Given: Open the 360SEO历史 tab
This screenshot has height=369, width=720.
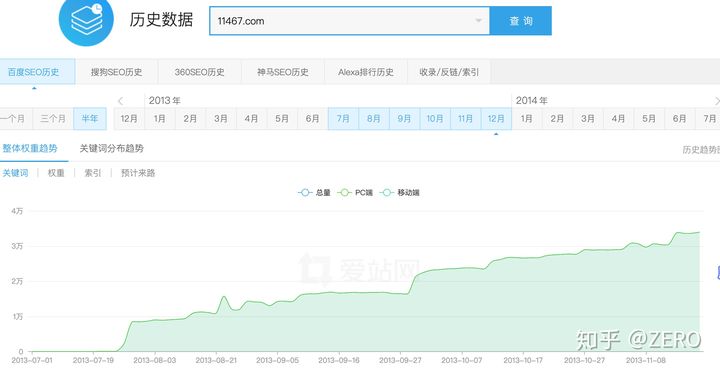Looking at the screenshot, I should click(200, 72).
